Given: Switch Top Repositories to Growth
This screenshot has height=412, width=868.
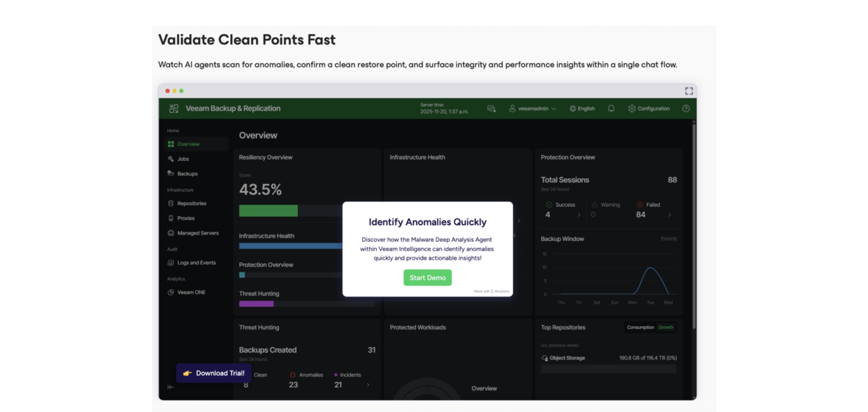Looking at the screenshot, I should point(665,327).
